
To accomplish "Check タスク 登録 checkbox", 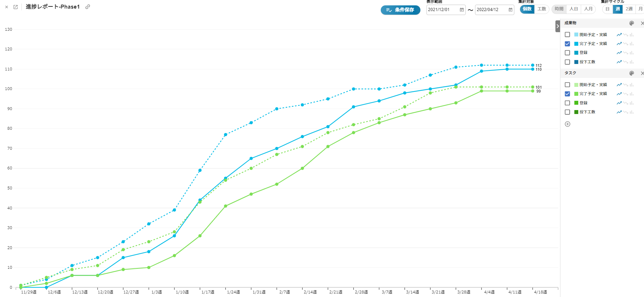I will 567,103.
